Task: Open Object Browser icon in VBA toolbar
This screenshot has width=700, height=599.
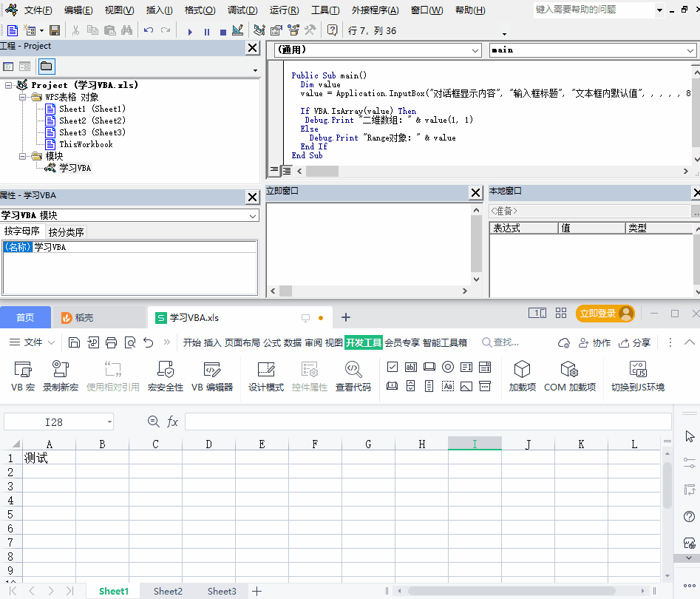Action: [x=293, y=30]
